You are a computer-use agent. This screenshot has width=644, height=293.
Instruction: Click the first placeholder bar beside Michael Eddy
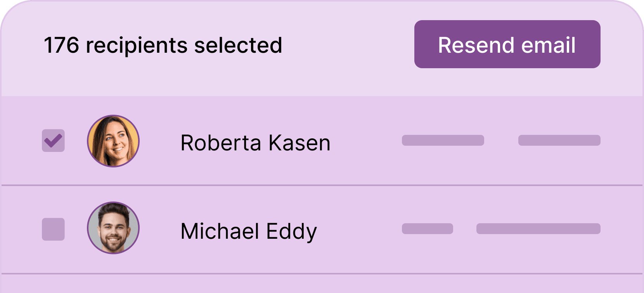click(427, 229)
